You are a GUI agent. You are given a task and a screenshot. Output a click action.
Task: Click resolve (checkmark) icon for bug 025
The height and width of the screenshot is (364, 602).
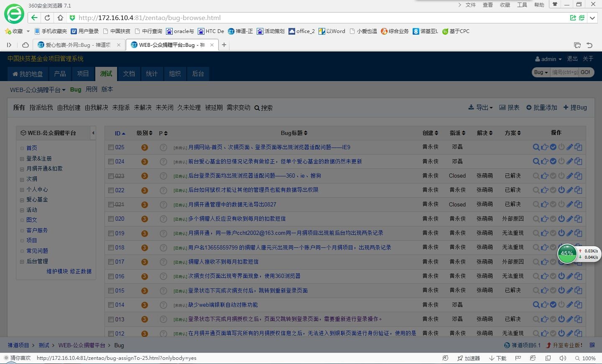553,147
